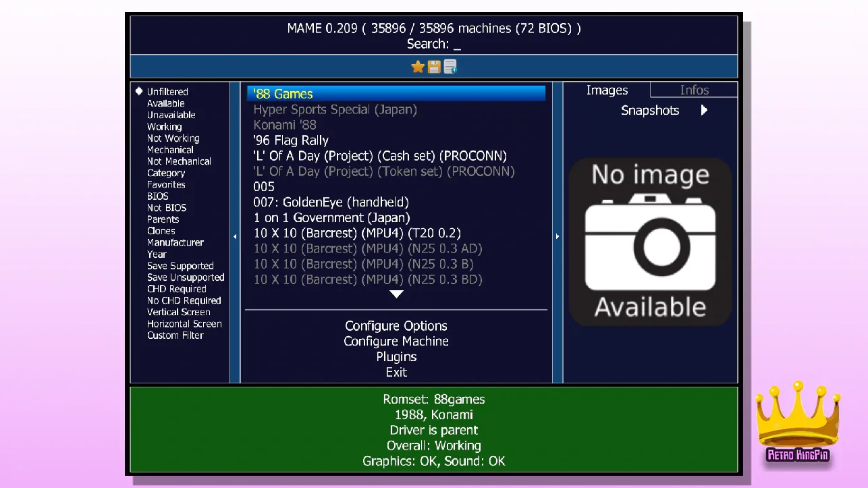Click the favorites star icon

[x=418, y=66]
